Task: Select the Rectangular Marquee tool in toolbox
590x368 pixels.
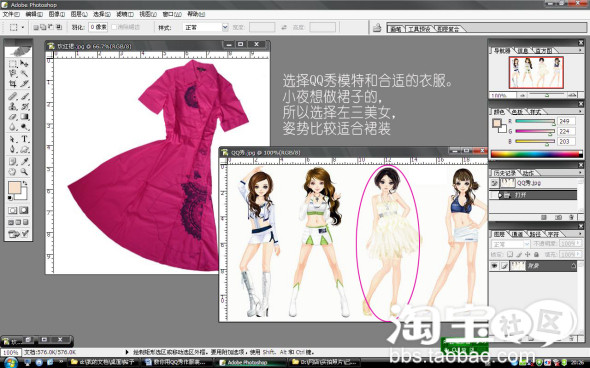Action: (13, 63)
